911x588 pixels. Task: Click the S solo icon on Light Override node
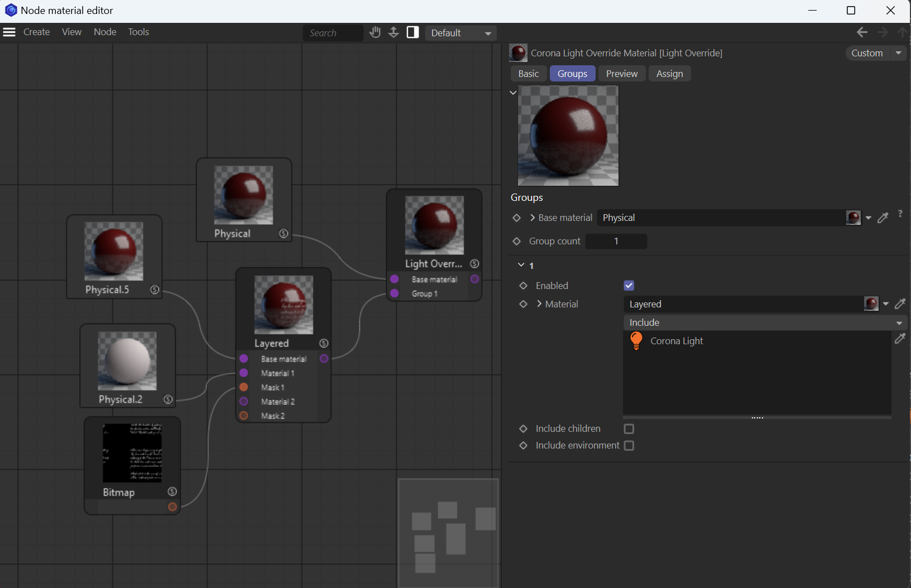(x=474, y=264)
